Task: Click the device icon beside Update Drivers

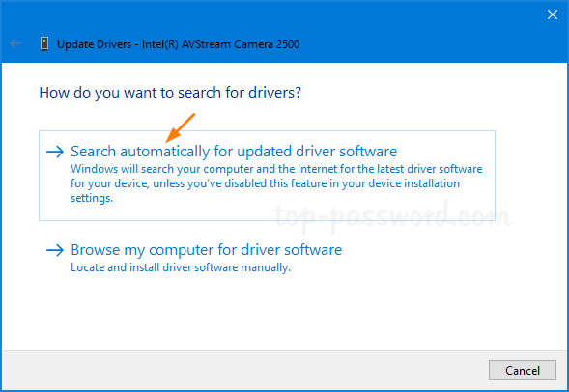Action: pos(44,43)
